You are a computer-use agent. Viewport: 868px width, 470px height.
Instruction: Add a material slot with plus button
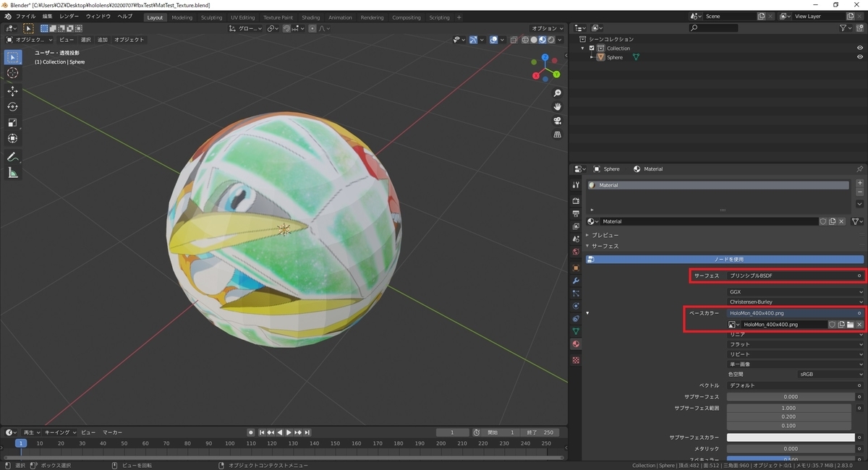pyautogui.click(x=859, y=184)
